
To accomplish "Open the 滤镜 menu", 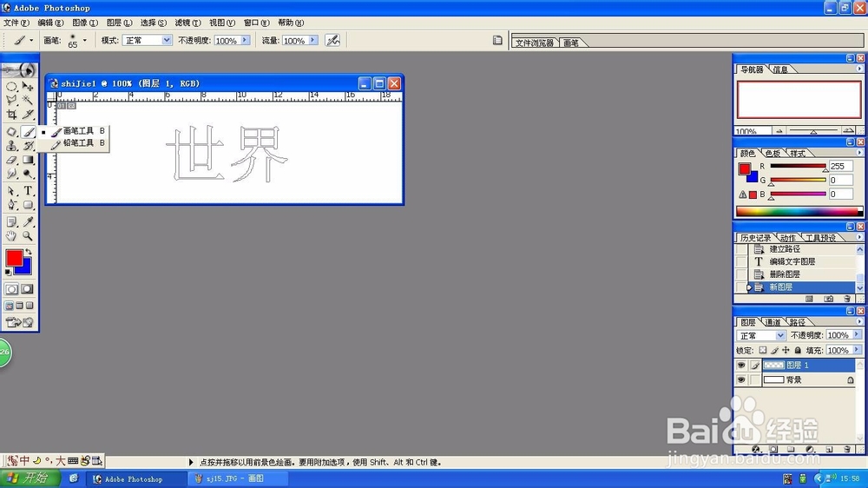I will (x=187, y=23).
